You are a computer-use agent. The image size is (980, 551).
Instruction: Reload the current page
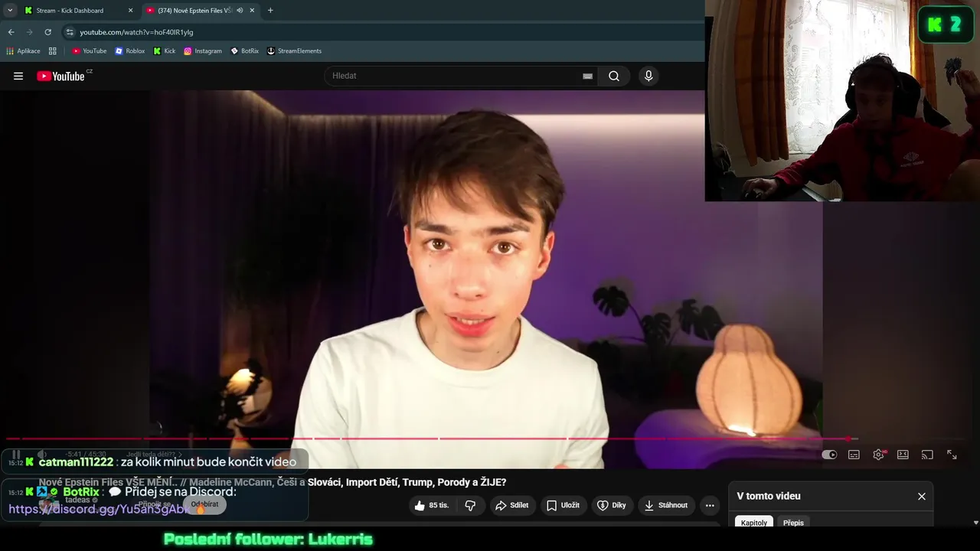pyautogui.click(x=47, y=32)
